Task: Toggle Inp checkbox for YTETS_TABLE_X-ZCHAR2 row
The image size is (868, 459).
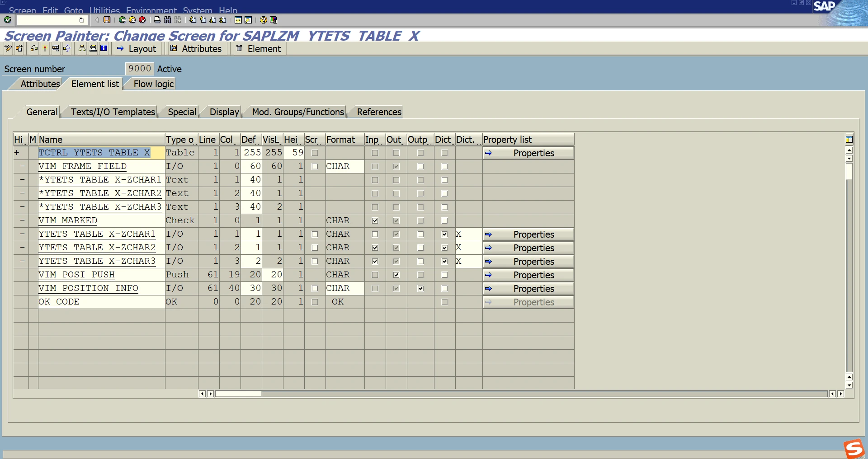Action: [x=375, y=248]
